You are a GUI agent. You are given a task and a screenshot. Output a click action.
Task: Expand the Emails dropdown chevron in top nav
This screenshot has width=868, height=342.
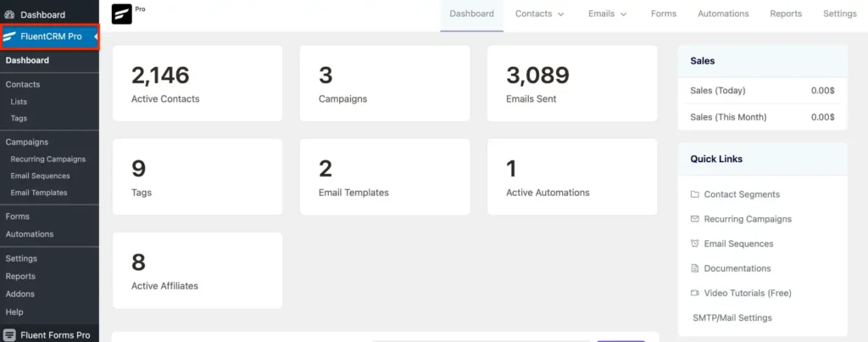623,14
